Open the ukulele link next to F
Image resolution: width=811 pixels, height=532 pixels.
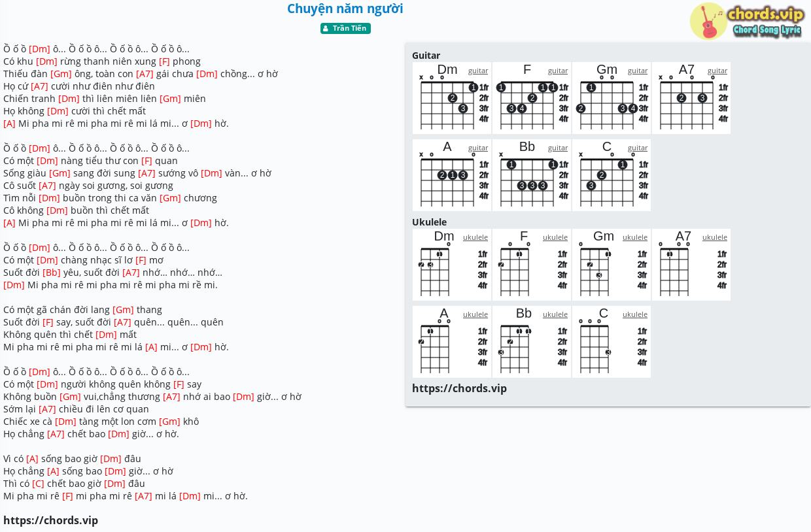[x=555, y=237]
